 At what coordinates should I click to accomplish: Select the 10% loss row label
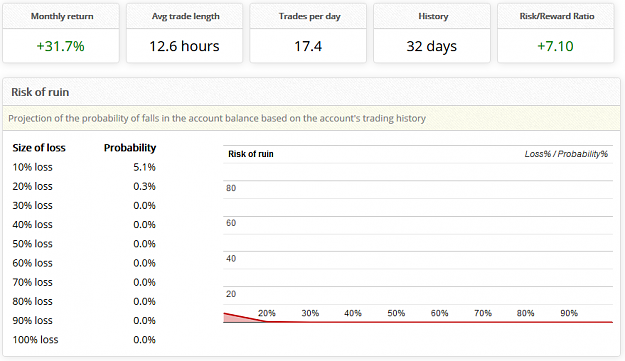tap(33, 167)
